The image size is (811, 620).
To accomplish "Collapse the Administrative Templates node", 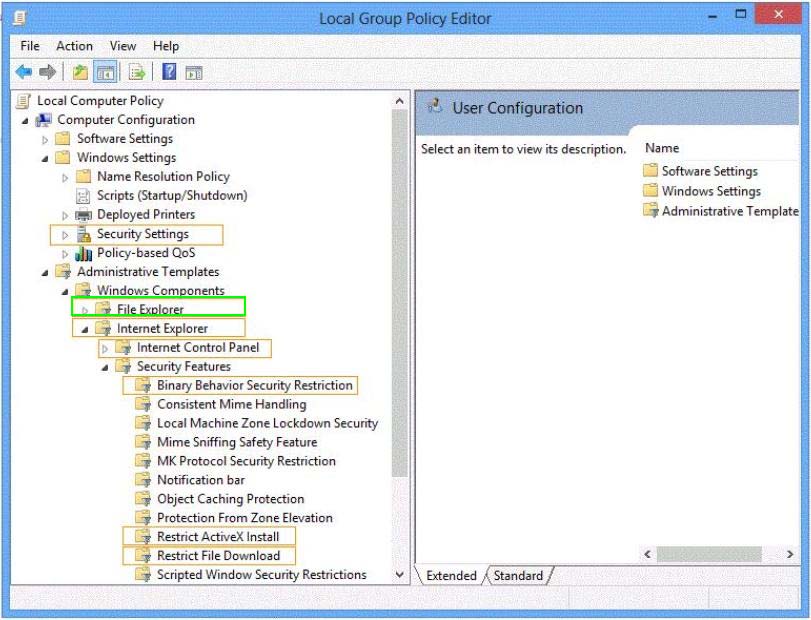I will (45, 273).
